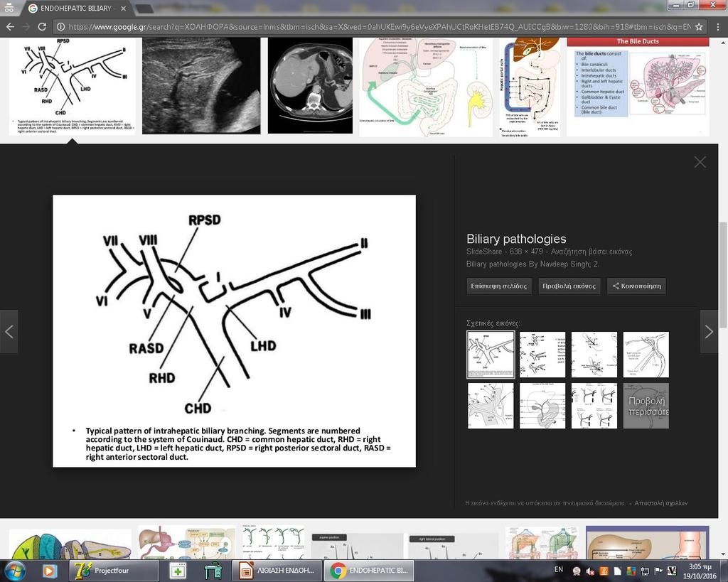Close the ENDOHEPATIC BILIARY tab
Image resolution: width=728 pixels, height=582 pixels.
[x=123, y=9]
